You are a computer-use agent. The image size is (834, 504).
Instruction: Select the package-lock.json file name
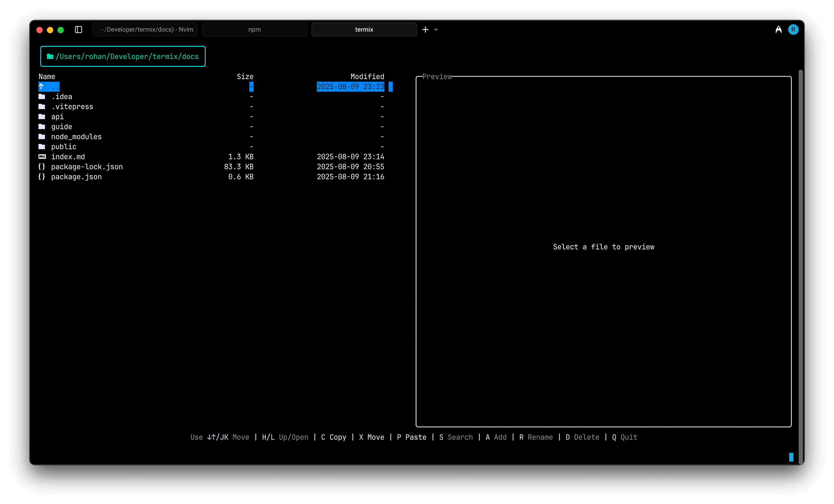[87, 167]
